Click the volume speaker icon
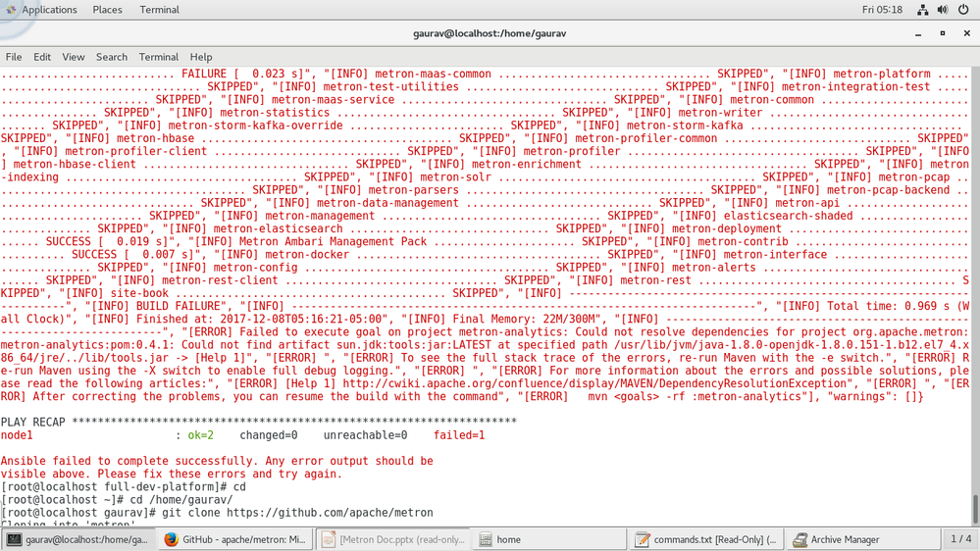This screenshot has height=551, width=980. tap(943, 10)
